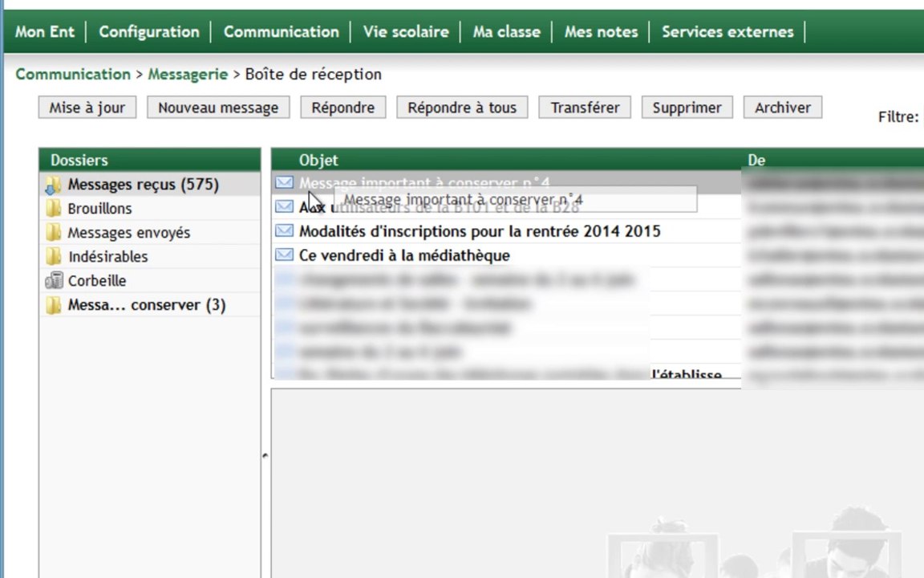Open the Mes notes menu
The height and width of the screenshot is (578, 924).
click(x=601, y=32)
